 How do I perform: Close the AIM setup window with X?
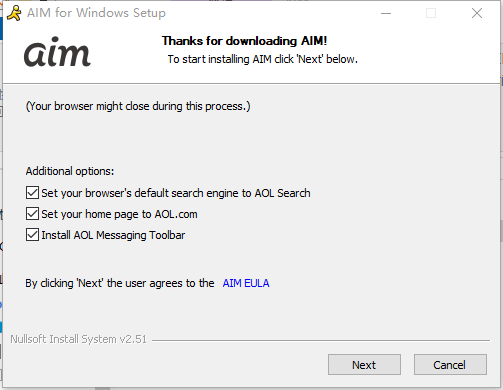pyautogui.click(x=477, y=13)
